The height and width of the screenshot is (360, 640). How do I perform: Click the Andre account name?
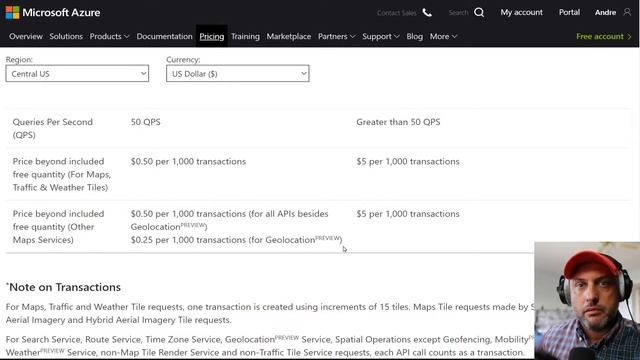[x=605, y=12]
